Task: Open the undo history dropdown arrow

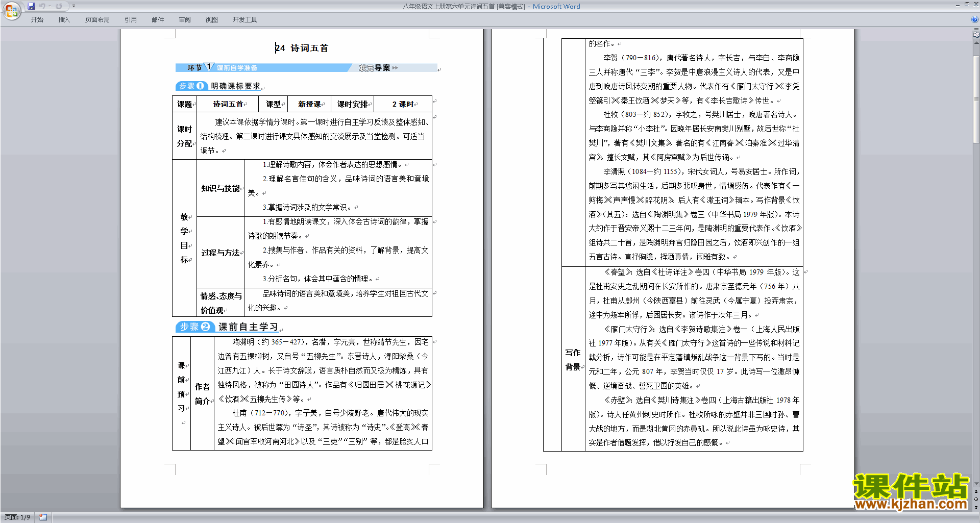Action: (x=50, y=6)
